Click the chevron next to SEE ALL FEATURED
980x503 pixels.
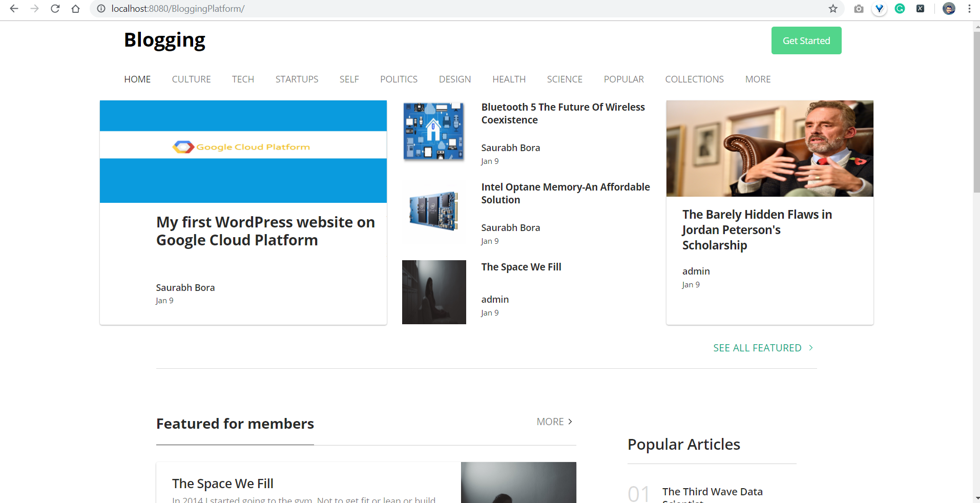(x=811, y=348)
